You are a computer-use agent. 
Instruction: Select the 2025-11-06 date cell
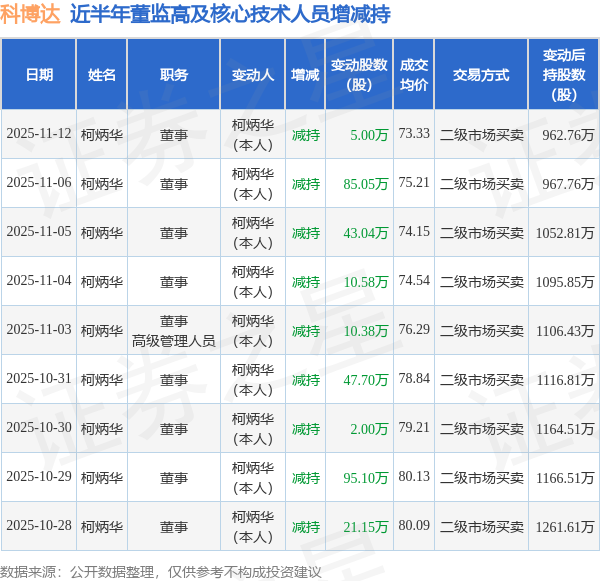tap(39, 183)
